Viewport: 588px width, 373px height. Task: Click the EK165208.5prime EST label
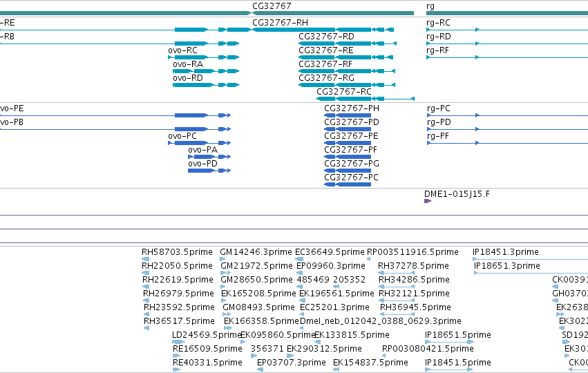tap(258, 294)
